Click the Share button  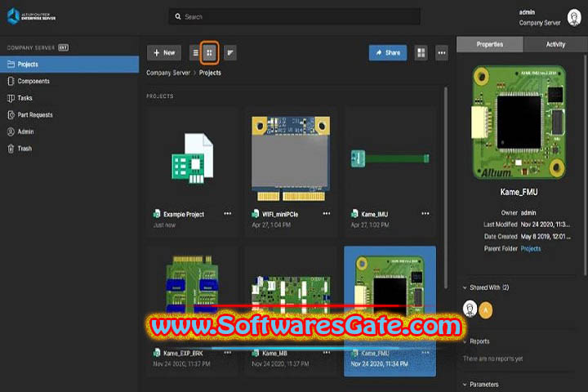tap(388, 53)
